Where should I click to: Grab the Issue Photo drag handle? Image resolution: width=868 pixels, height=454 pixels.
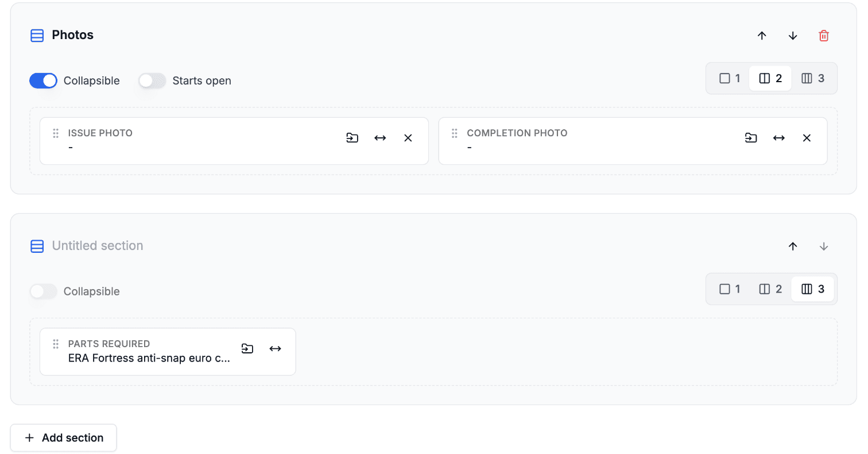pos(56,133)
